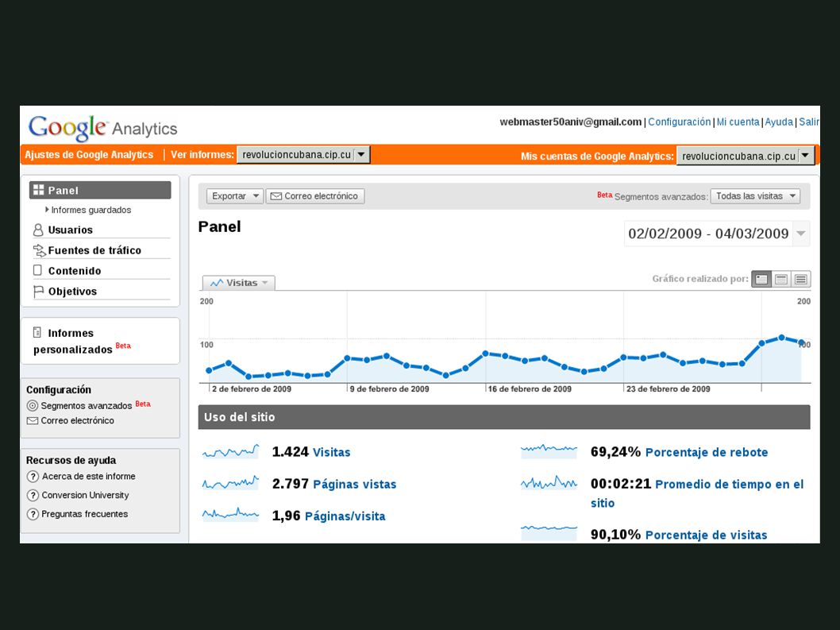Click the Fuentes de tráfico arrows icon
The width and height of the screenshot is (840, 630).
(39, 250)
